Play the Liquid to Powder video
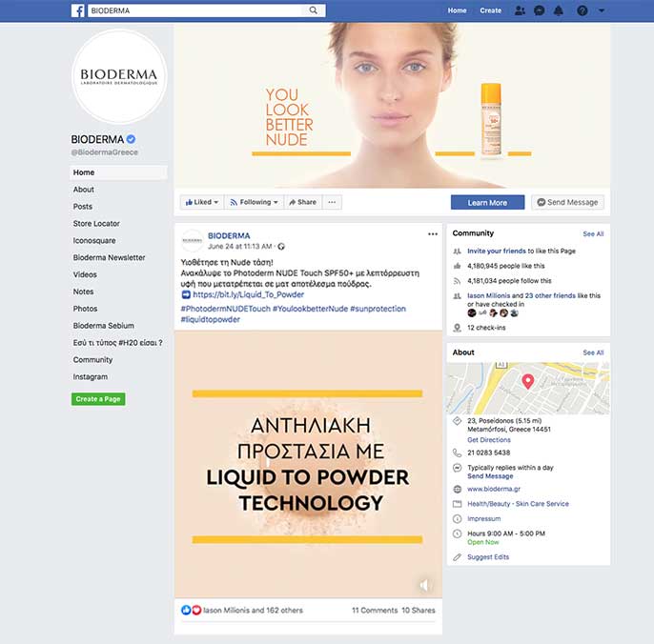 click(308, 464)
